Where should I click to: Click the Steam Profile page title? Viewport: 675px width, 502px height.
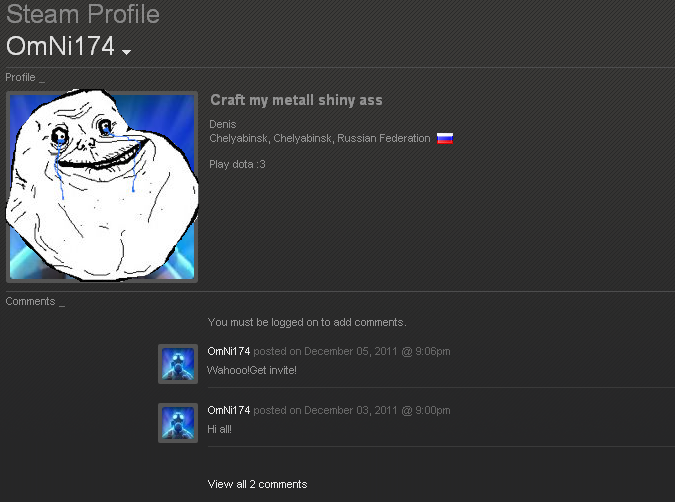click(x=83, y=14)
